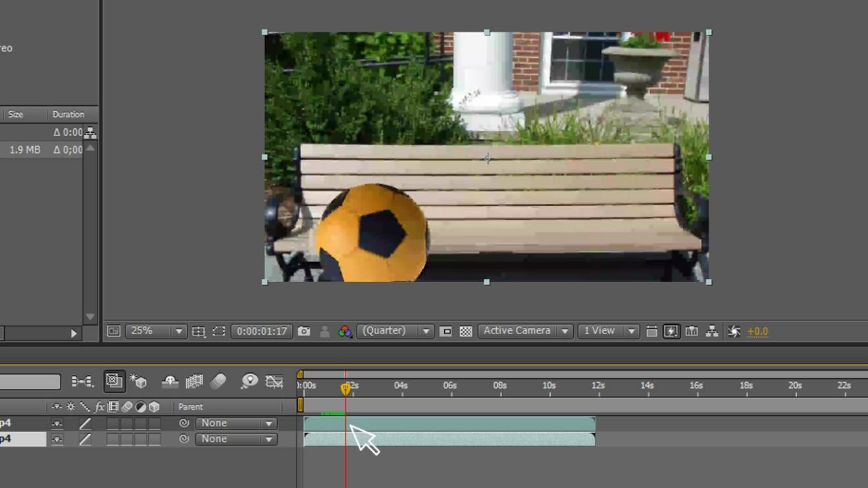Click the Take Snapshot camera icon
Screen dimensions: 868x488
coord(304,331)
